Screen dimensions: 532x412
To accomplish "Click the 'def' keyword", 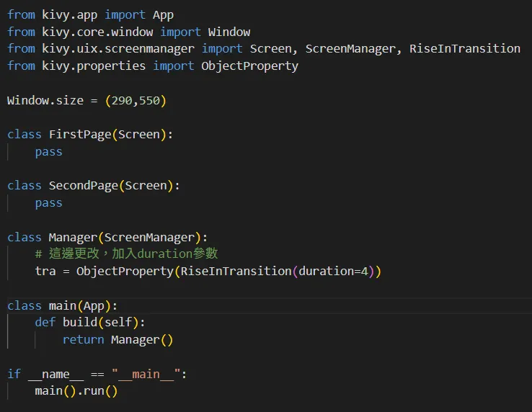I will tap(45, 322).
